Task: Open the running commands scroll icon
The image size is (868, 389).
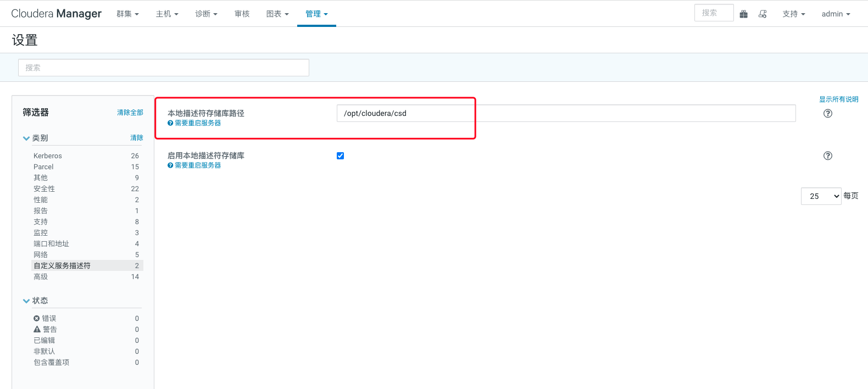Action: pos(763,14)
